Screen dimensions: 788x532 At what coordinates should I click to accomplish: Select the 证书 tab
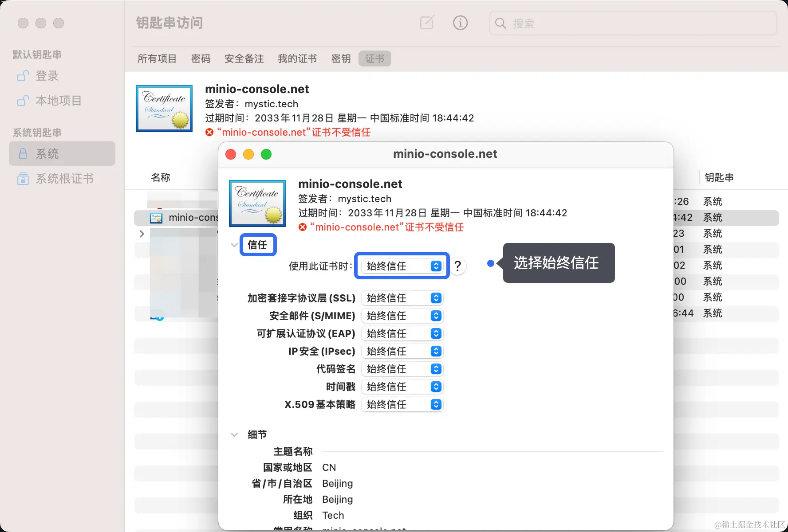[x=375, y=59]
